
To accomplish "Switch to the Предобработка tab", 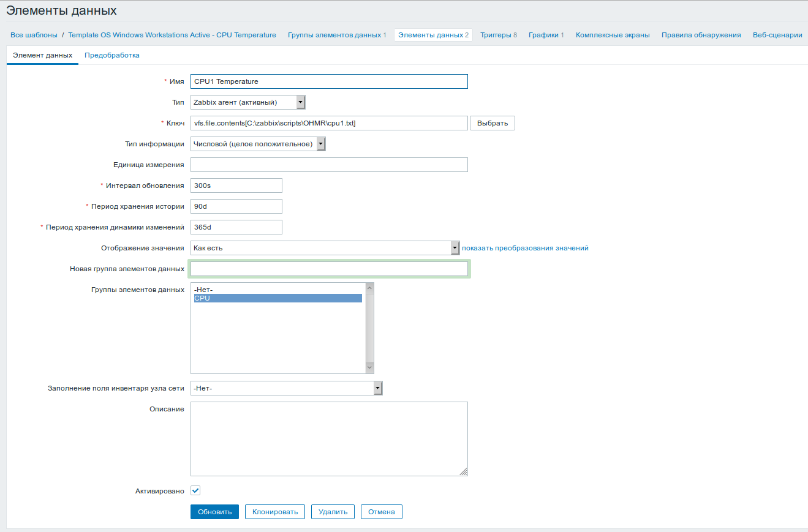I will [x=112, y=55].
